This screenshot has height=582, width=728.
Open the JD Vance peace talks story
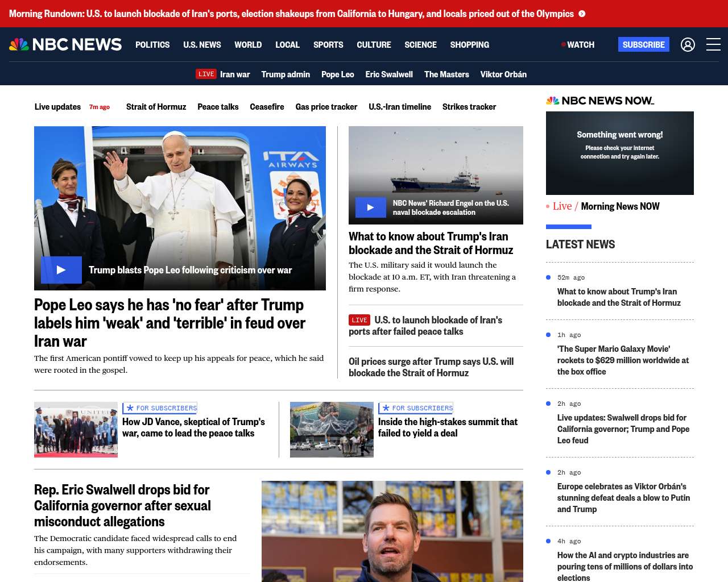(x=193, y=427)
